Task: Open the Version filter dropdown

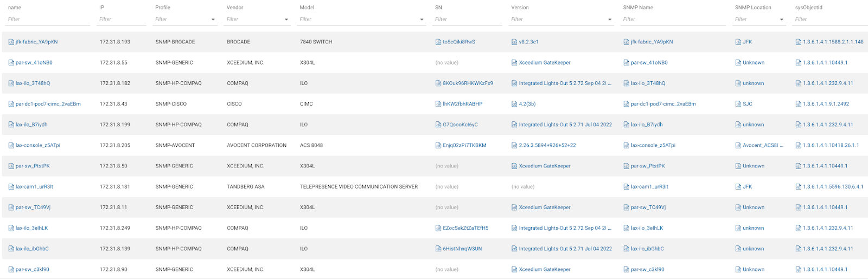Action: [610, 20]
